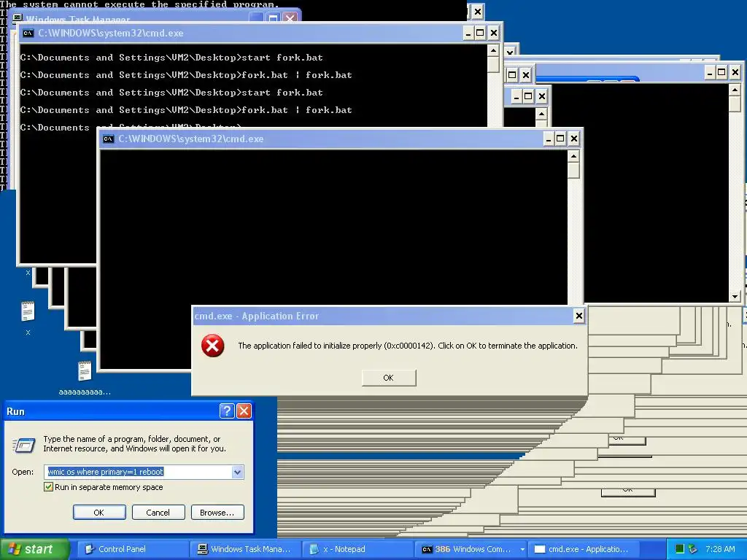Click OK button in Run dialog
The width and height of the screenshot is (747, 560).
pyautogui.click(x=99, y=513)
